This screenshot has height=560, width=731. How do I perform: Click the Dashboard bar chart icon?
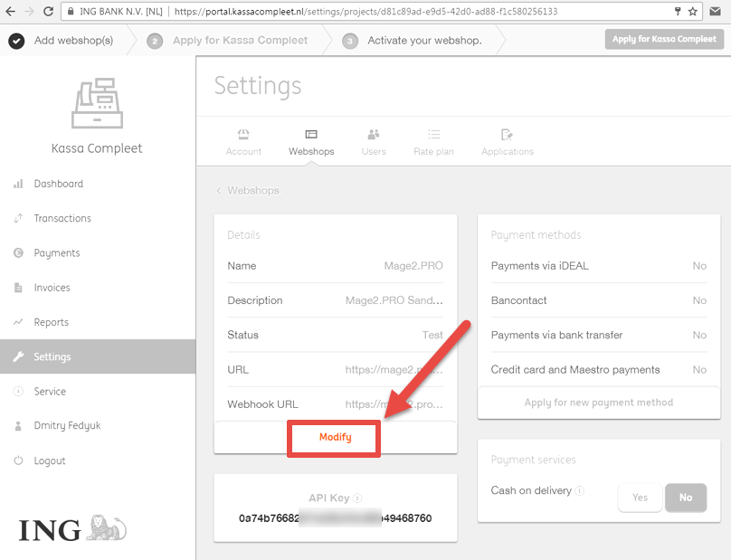18,184
